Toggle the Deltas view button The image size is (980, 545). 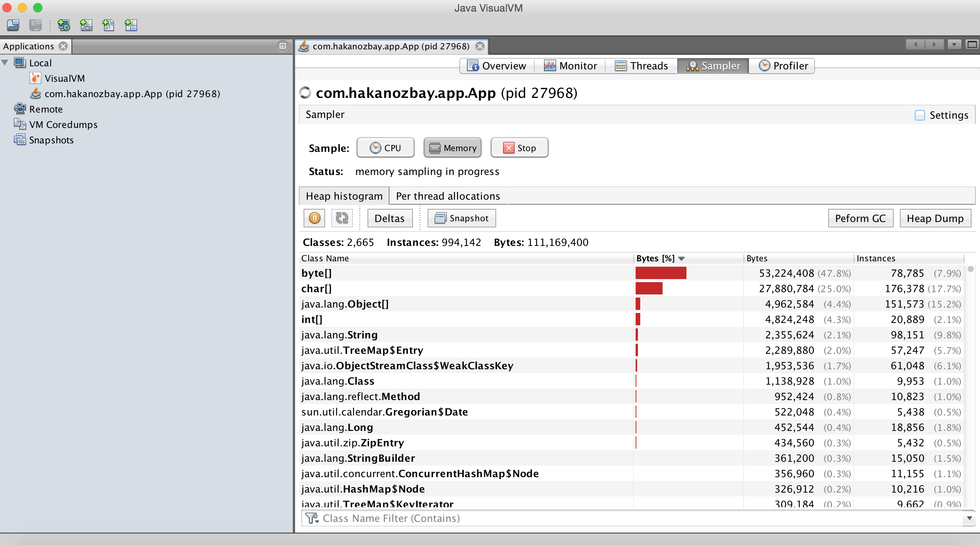389,218
